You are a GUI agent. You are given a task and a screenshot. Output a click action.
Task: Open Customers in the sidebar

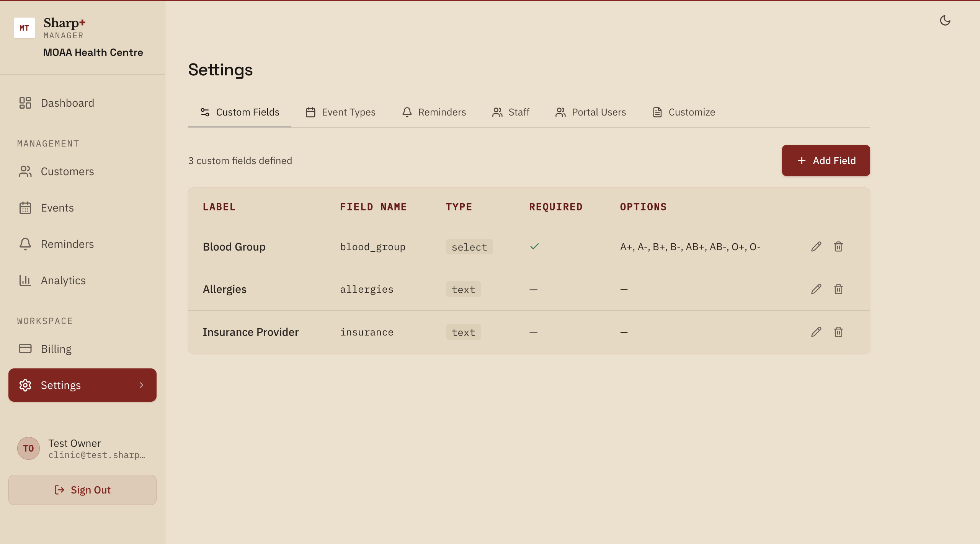coord(67,171)
